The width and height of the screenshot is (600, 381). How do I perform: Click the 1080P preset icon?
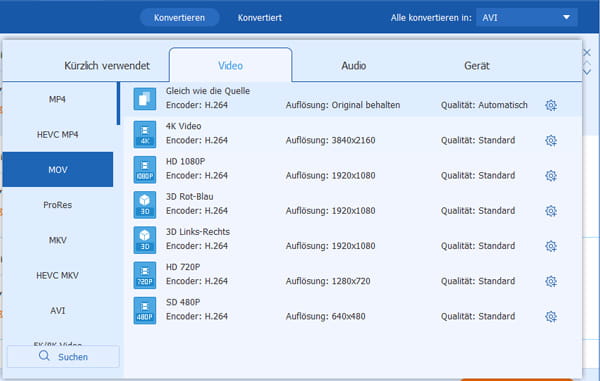click(x=145, y=169)
